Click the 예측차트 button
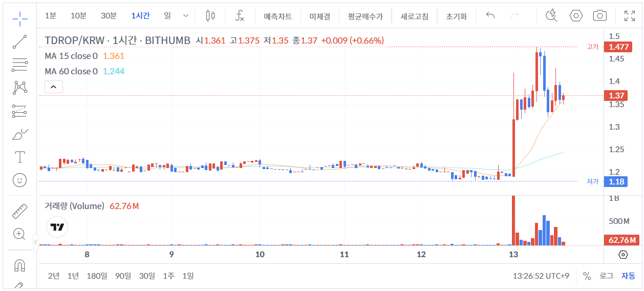Viewport: 644px width, 291px height. click(x=278, y=16)
